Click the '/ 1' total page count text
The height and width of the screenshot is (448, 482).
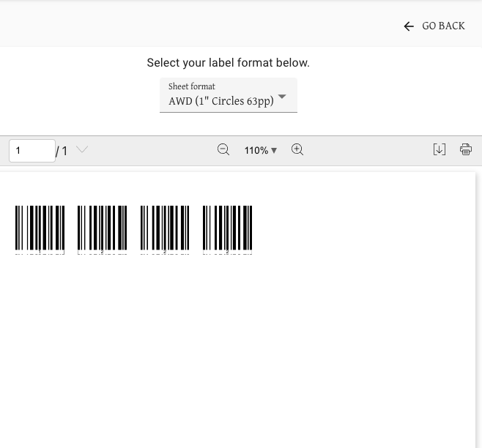pos(62,151)
